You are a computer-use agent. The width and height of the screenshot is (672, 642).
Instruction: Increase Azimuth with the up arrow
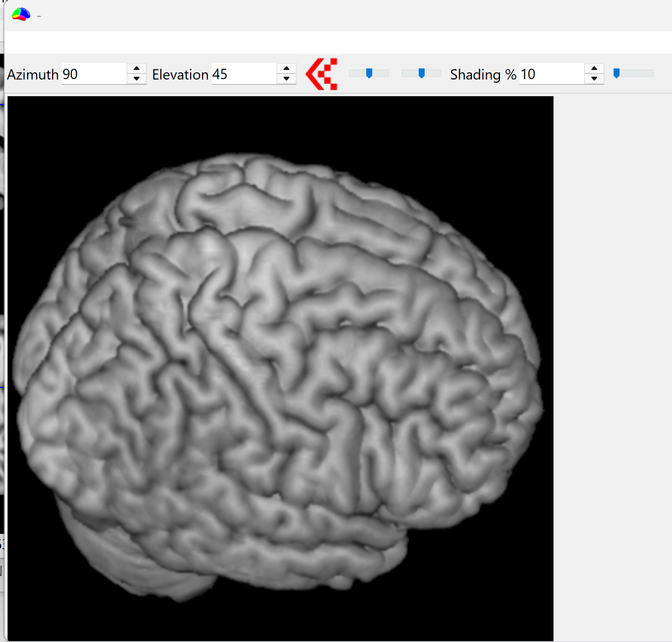pyautogui.click(x=136, y=68)
